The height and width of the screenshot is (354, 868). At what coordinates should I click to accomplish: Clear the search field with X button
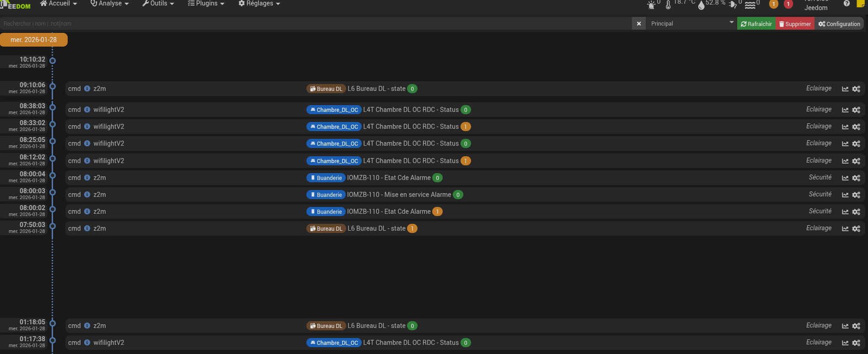[639, 24]
